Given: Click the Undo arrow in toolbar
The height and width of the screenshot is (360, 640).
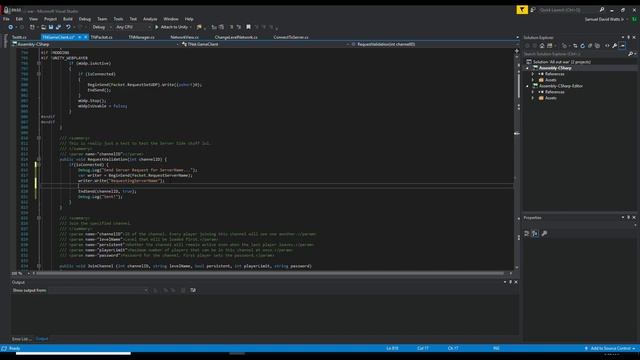Looking at the screenshot, I should click(x=68, y=27).
